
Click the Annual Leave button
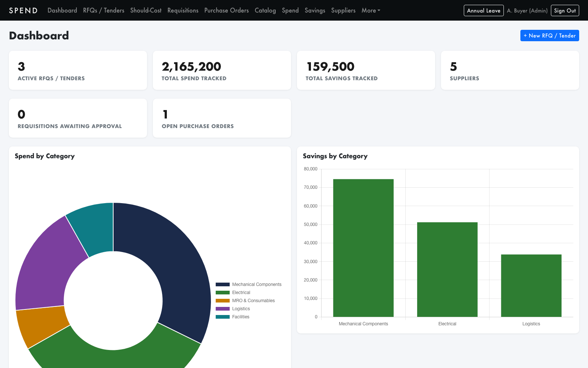tap(484, 10)
